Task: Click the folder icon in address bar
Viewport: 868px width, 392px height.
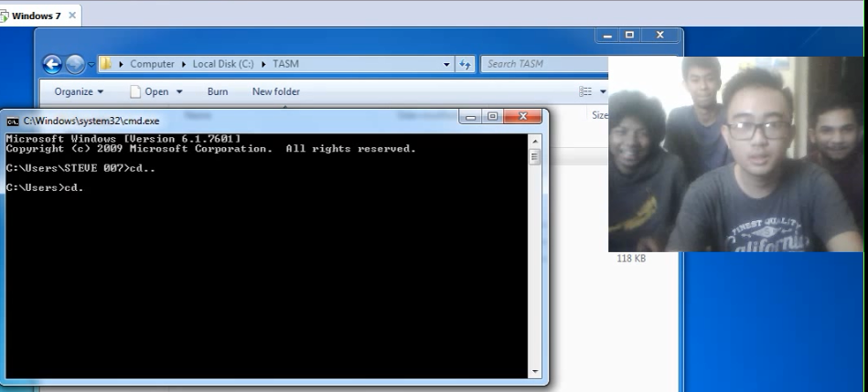Action: [105, 64]
